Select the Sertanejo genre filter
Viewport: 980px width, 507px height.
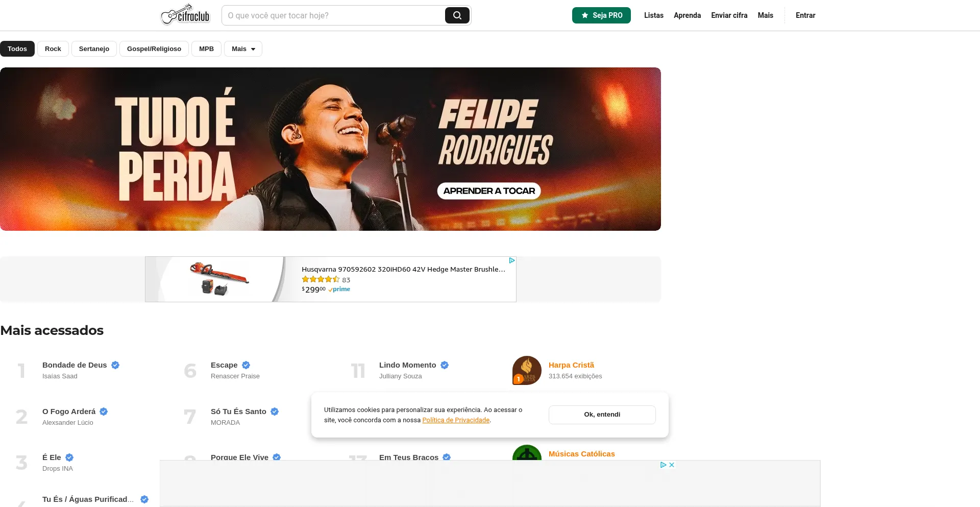click(94, 49)
